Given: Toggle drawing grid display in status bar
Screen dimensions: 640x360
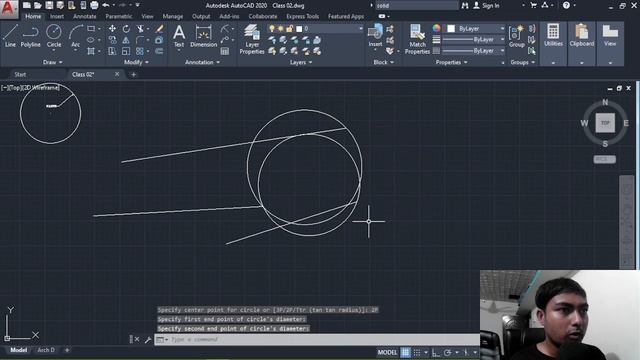Looking at the screenshot, I should [x=405, y=352].
